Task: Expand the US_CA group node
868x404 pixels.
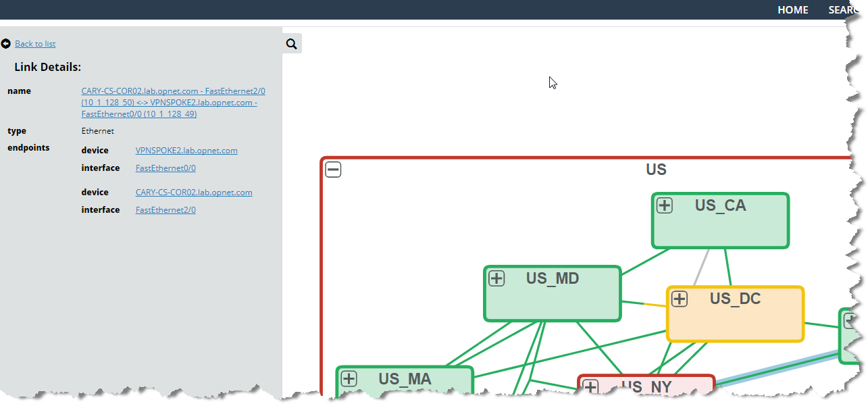Action: pyautogui.click(x=665, y=205)
